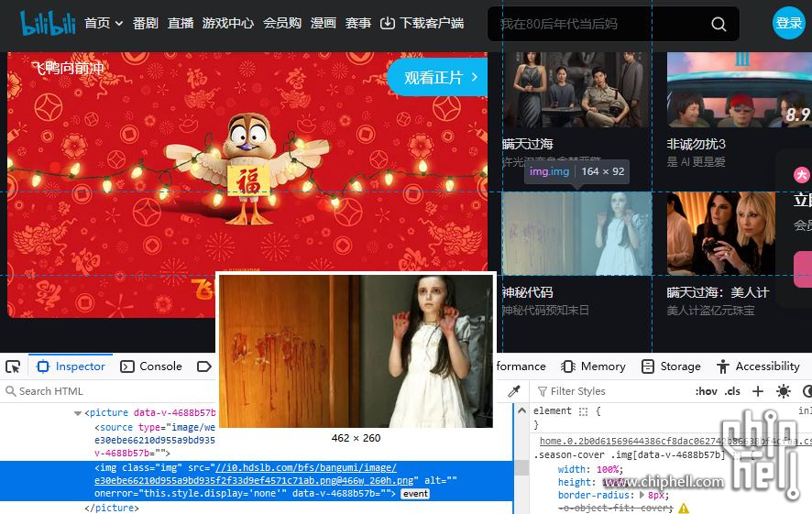
Task: Open 瞒天过海 movie thumbnail
Action: click(x=576, y=90)
